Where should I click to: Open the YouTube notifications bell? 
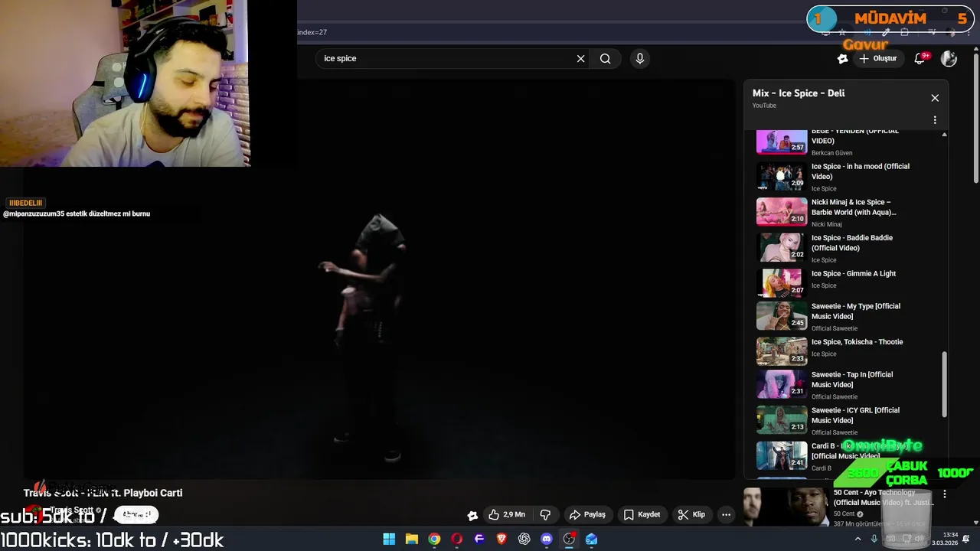click(920, 58)
